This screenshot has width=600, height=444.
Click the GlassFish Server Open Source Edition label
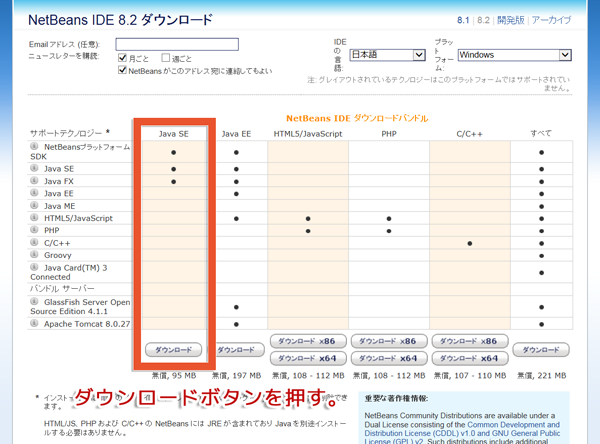coord(80,307)
